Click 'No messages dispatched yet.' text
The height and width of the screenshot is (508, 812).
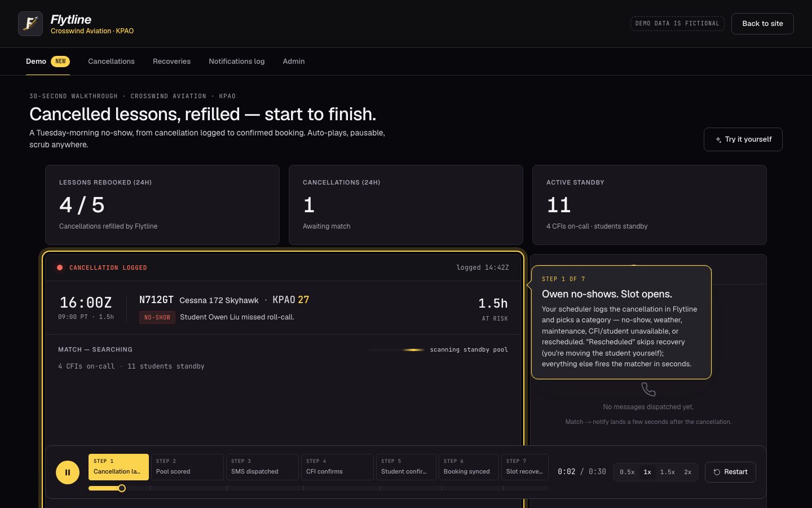click(648, 407)
